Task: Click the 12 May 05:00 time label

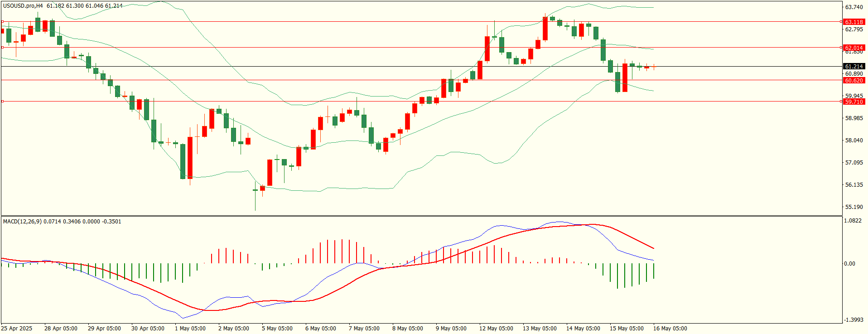Action: 496,329
